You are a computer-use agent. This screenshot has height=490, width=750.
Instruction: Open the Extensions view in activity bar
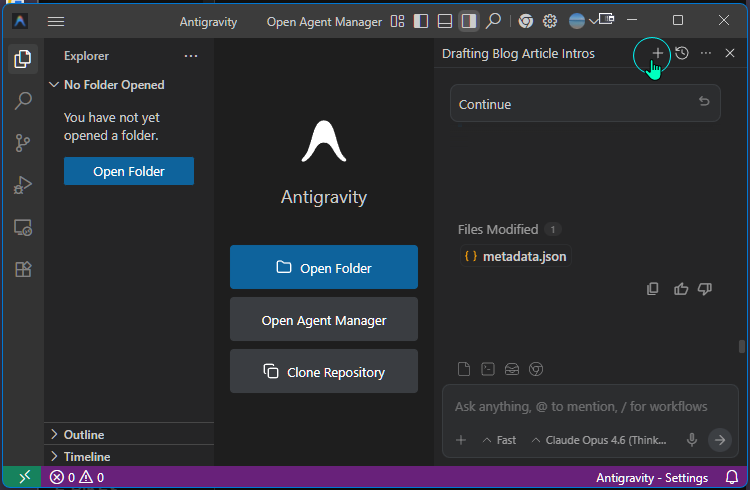(x=22, y=269)
